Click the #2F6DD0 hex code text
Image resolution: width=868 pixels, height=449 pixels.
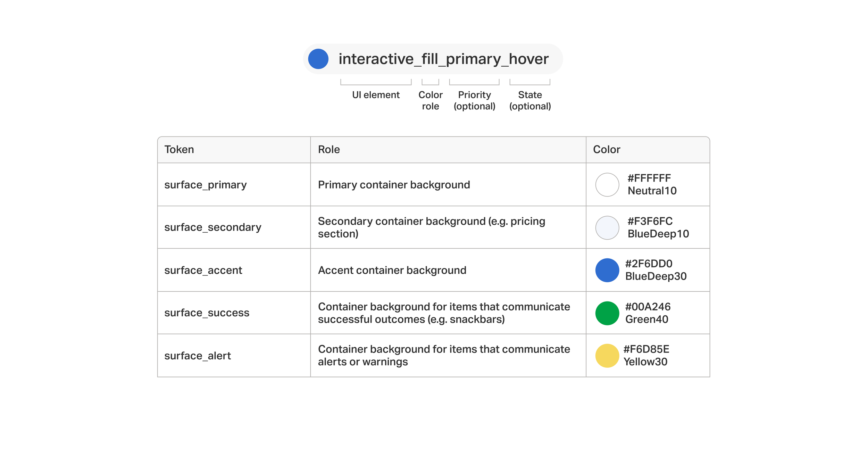(x=649, y=264)
